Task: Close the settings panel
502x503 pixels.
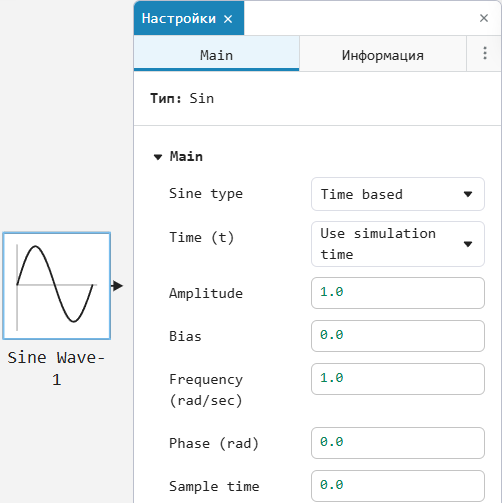Action: (x=484, y=18)
